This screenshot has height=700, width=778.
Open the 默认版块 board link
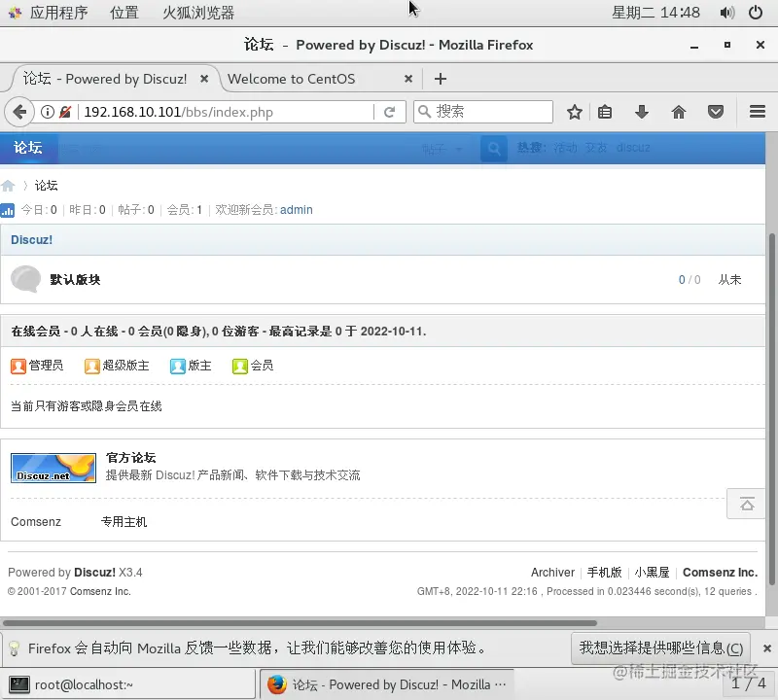point(75,280)
